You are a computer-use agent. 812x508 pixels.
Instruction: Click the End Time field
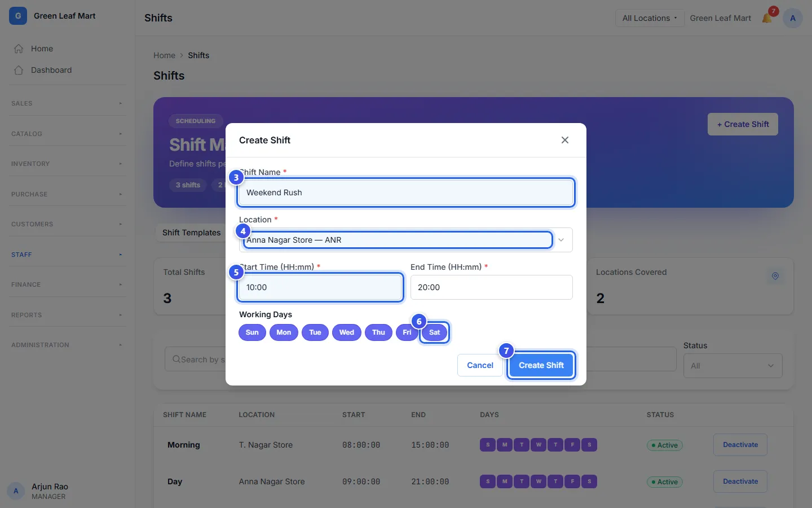click(x=492, y=287)
